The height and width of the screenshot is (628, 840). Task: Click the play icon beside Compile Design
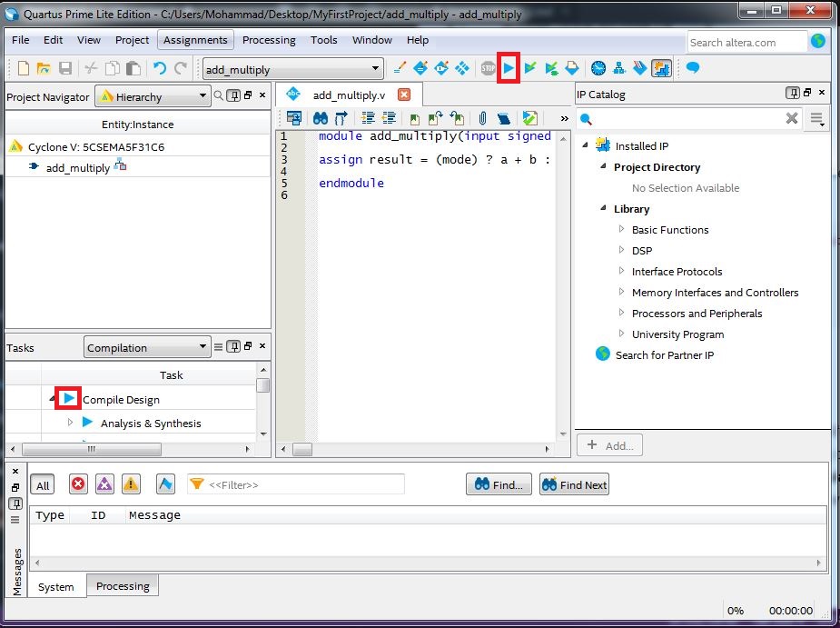click(x=69, y=398)
